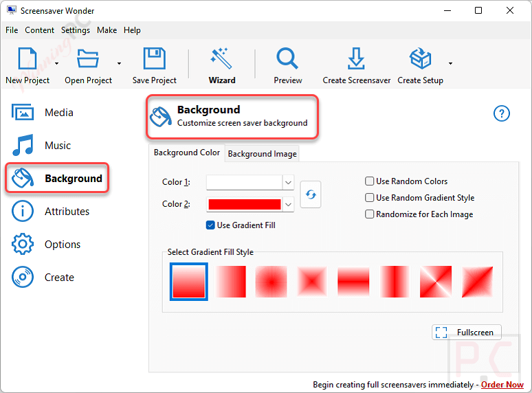Click the white Color 1 swatch

[x=244, y=183]
